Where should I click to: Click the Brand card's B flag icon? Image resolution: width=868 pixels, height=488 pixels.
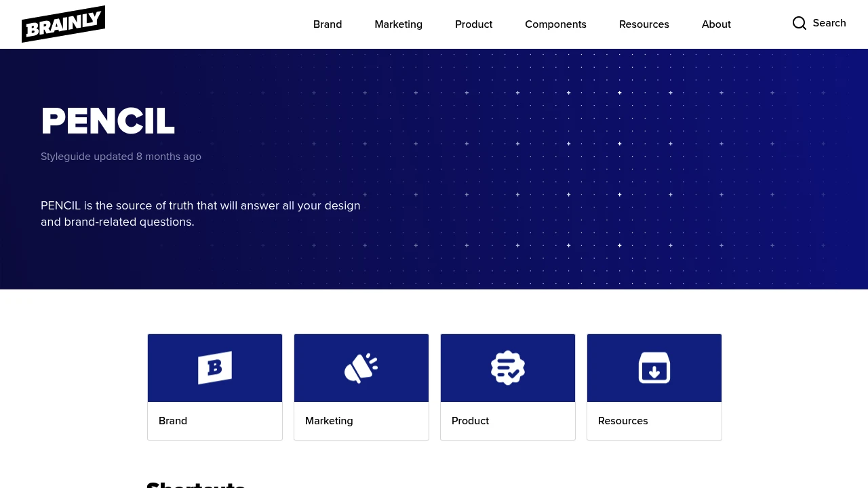coord(215,368)
